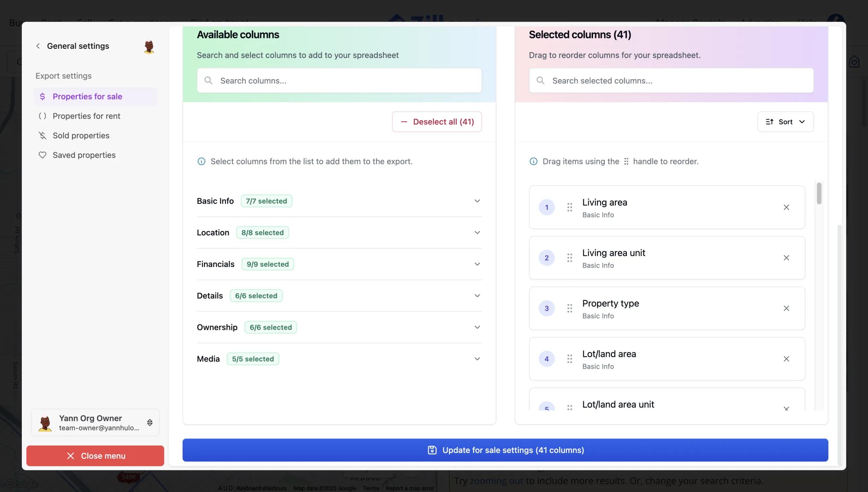Click Update for sale settings (41 columns)
The height and width of the screenshot is (492, 868).
pyautogui.click(x=505, y=450)
